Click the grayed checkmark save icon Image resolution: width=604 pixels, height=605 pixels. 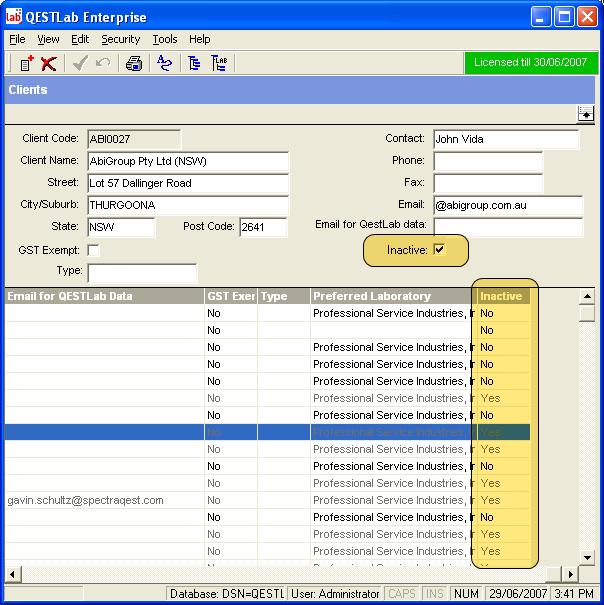click(x=79, y=64)
